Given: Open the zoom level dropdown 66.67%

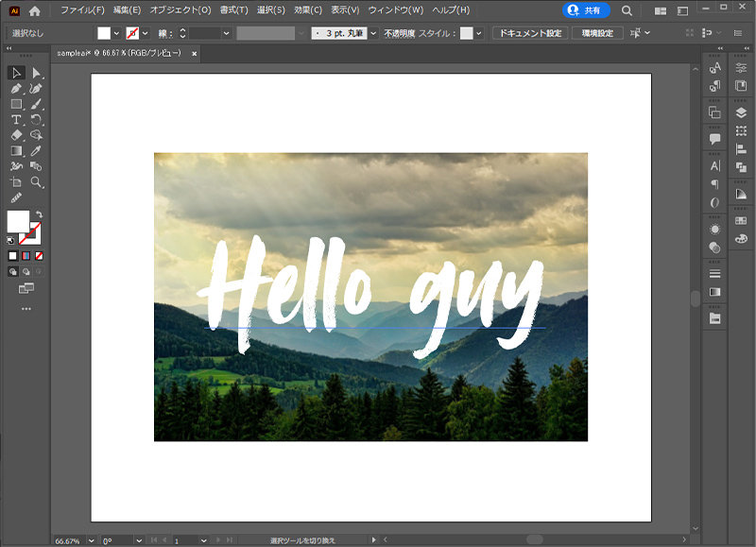Looking at the screenshot, I should coord(91,540).
